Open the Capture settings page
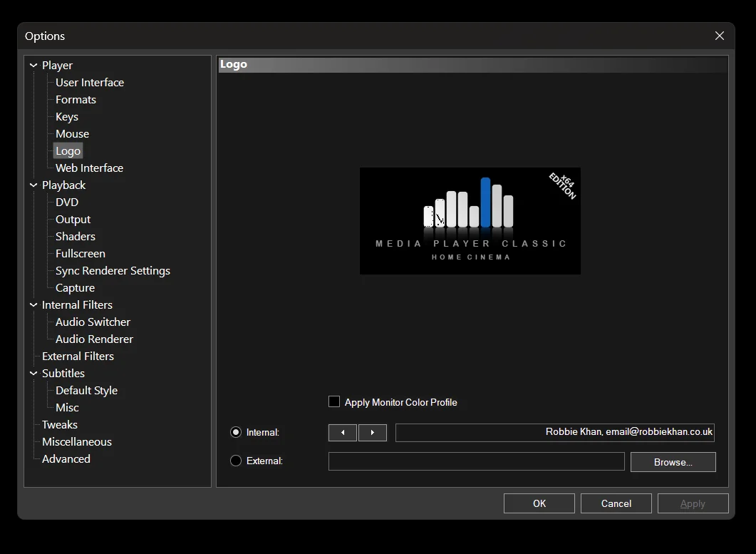This screenshot has height=554, width=756. click(x=75, y=287)
